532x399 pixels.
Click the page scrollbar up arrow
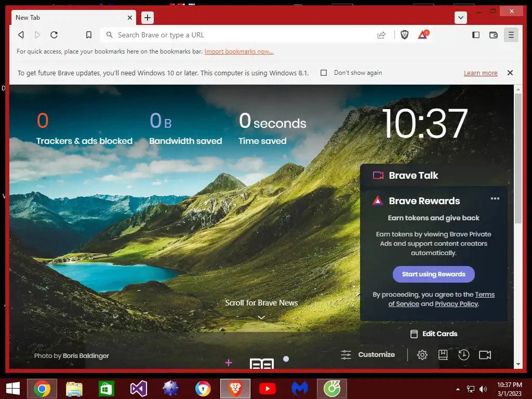[x=518, y=89]
